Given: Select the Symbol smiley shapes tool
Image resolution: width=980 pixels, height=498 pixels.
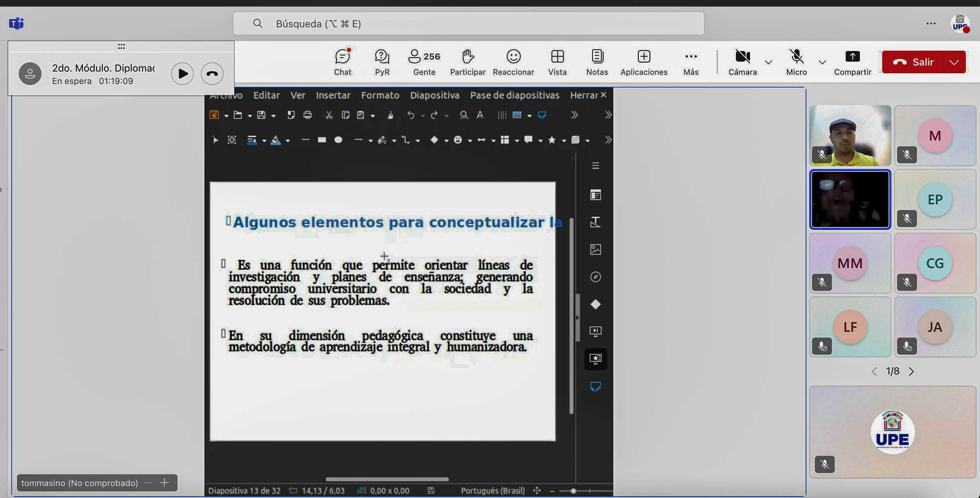Looking at the screenshot, I should click(x=458, y=140).
